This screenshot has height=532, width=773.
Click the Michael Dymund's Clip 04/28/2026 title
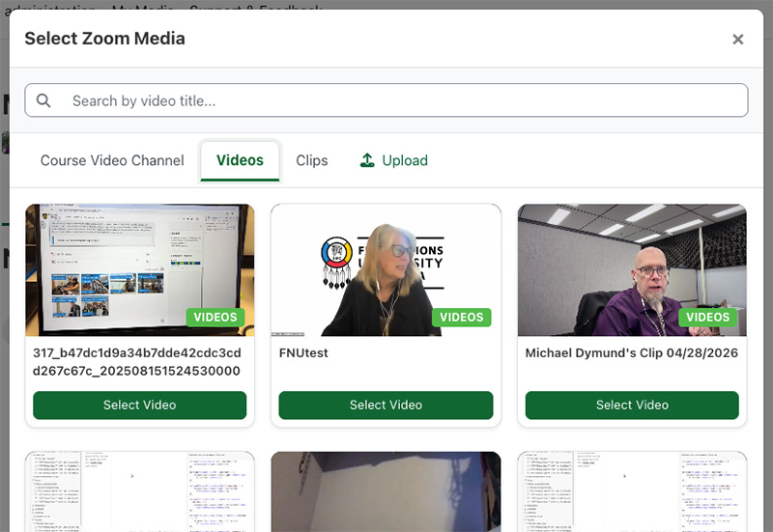632,352
